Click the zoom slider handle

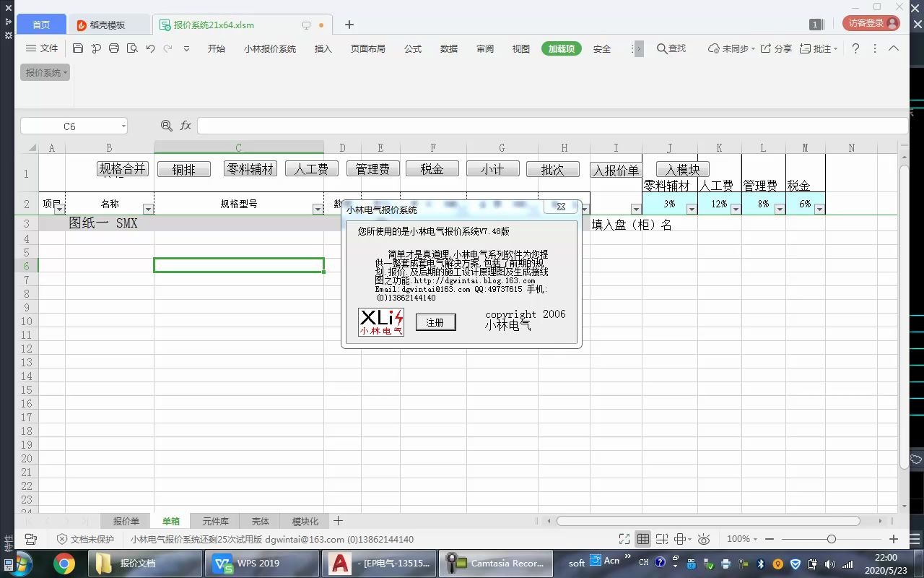tap(832, 539)
